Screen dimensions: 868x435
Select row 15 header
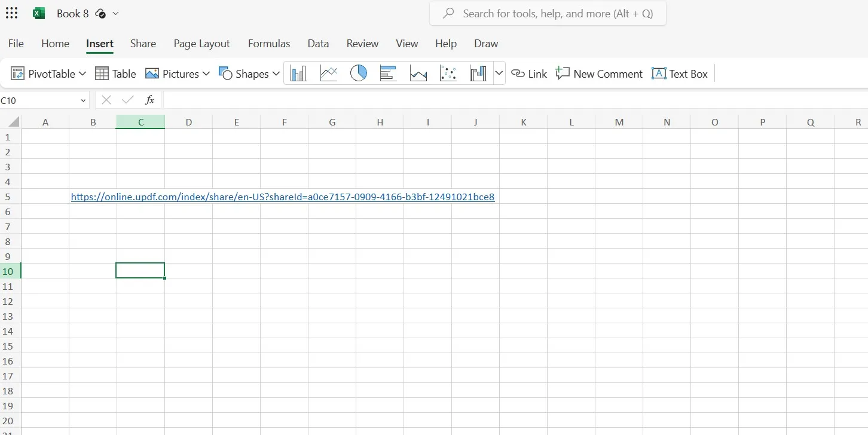(10, 346)
